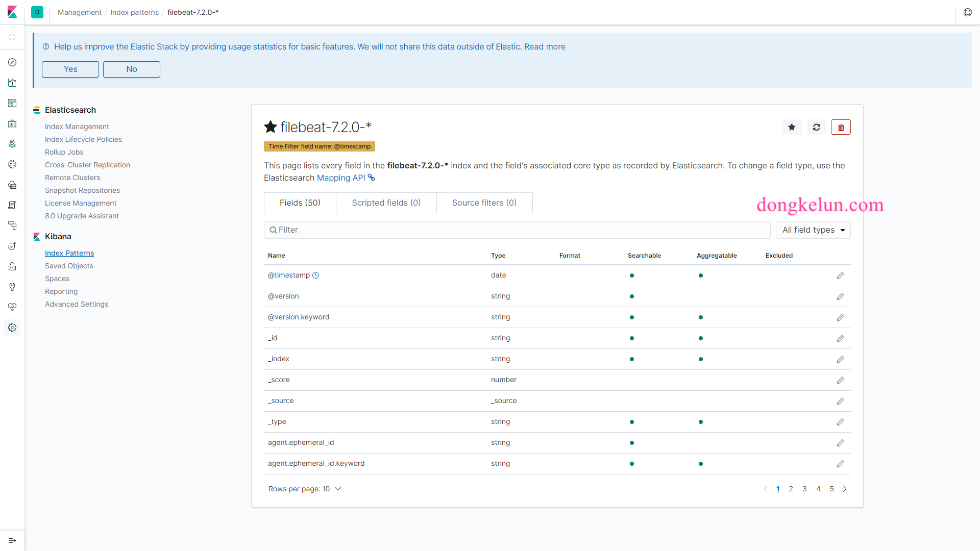Switch to Source filters (0) tab

[484, 203]
